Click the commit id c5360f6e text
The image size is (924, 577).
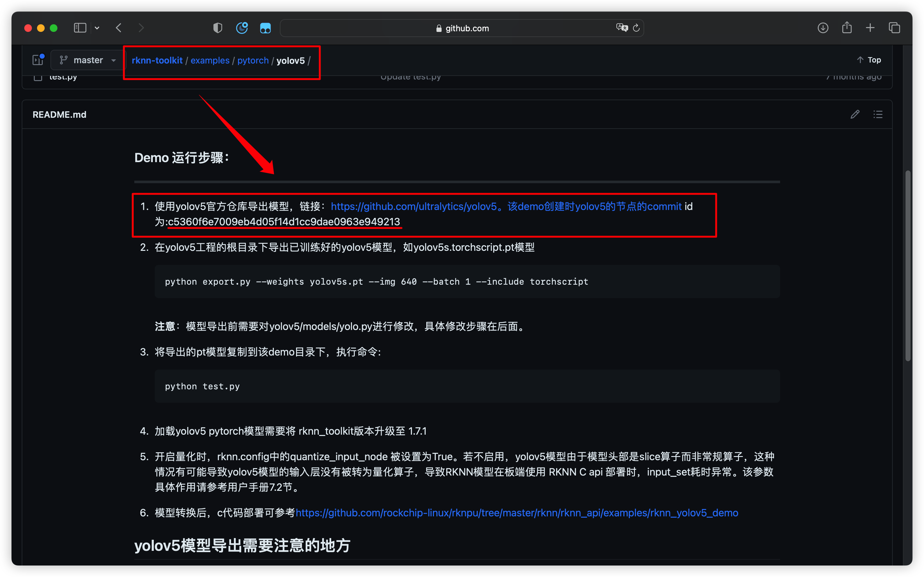pos(284,222)
